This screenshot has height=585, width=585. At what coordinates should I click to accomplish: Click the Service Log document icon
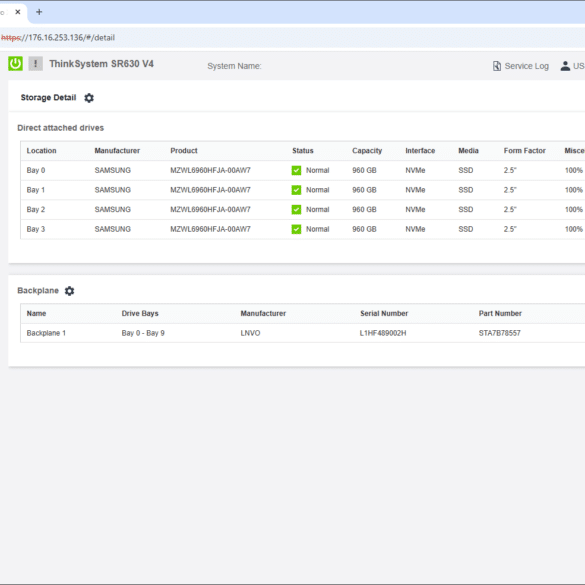point(497,66)
